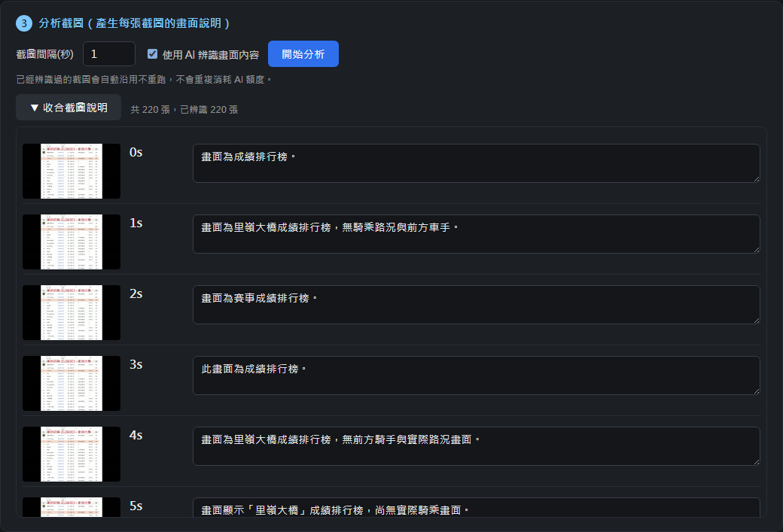Focus the 截圖間隔(秒) input field
Viewport: 783px width, 532px height.
(109, 54)
